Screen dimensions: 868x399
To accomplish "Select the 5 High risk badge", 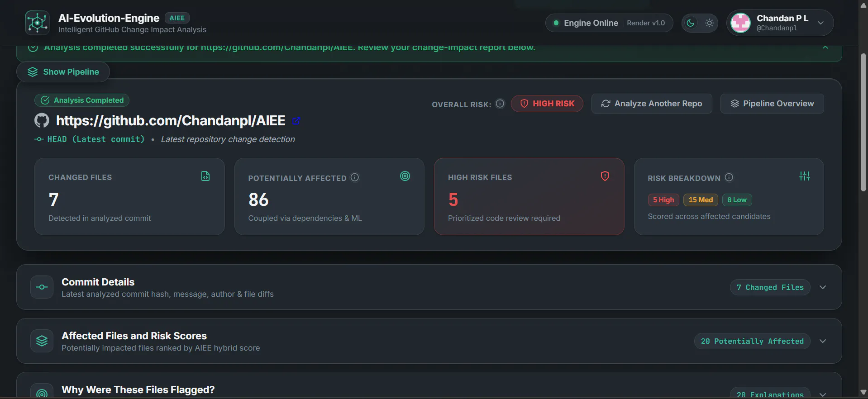I will (x=663, y=200).
